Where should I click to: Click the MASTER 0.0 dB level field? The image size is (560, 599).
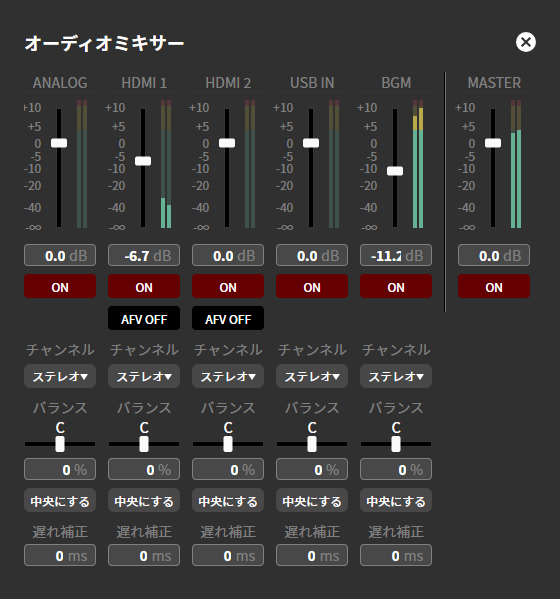point(494,255)
